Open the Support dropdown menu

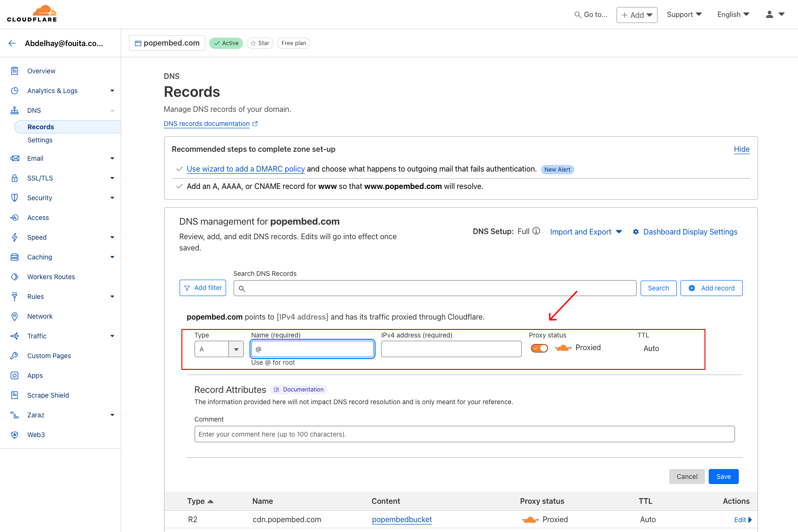pyautogui.click(x=684, y=15)
